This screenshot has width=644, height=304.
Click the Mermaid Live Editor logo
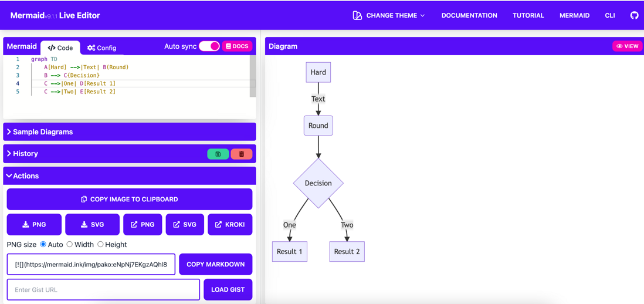[55, 16]
